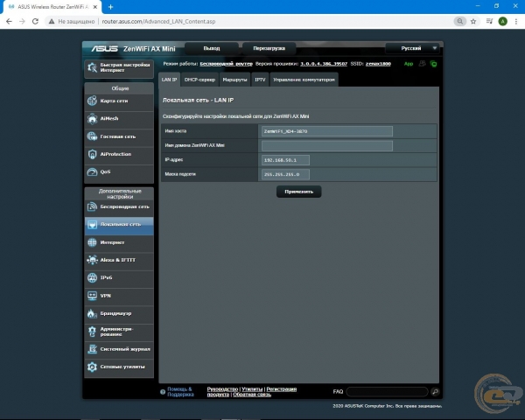
Task: Open the Маршруты tab
Action: click(x=234, y=80)
